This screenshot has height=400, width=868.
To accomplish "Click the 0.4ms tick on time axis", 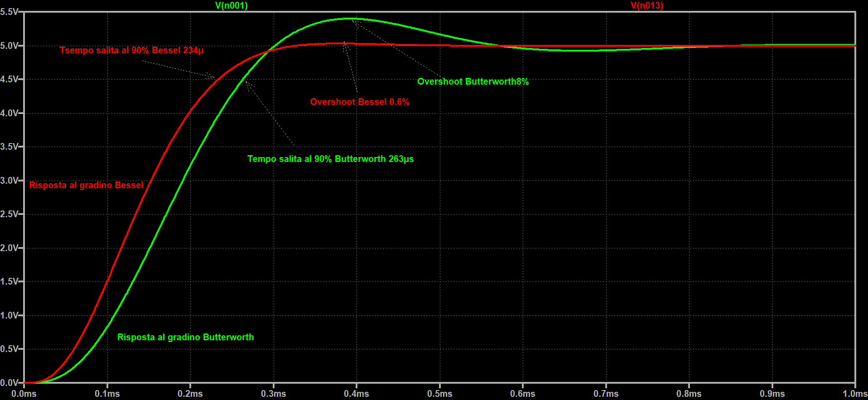I will (357, 394).
